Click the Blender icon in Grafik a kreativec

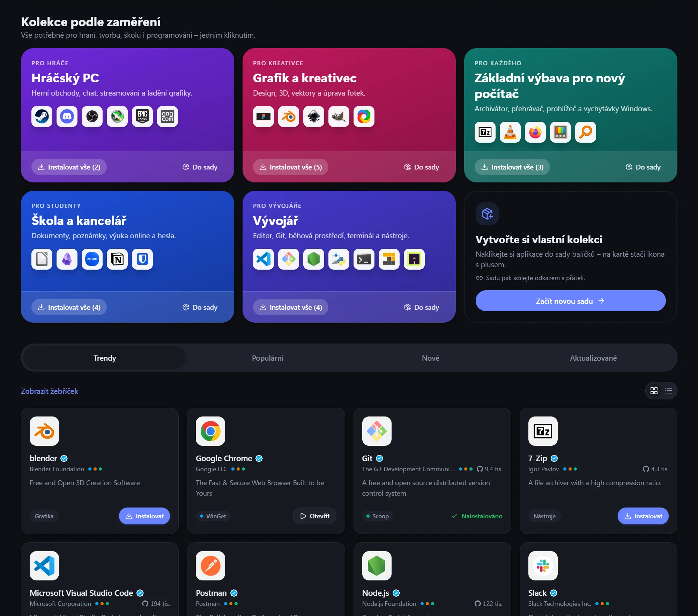point(289,117)
